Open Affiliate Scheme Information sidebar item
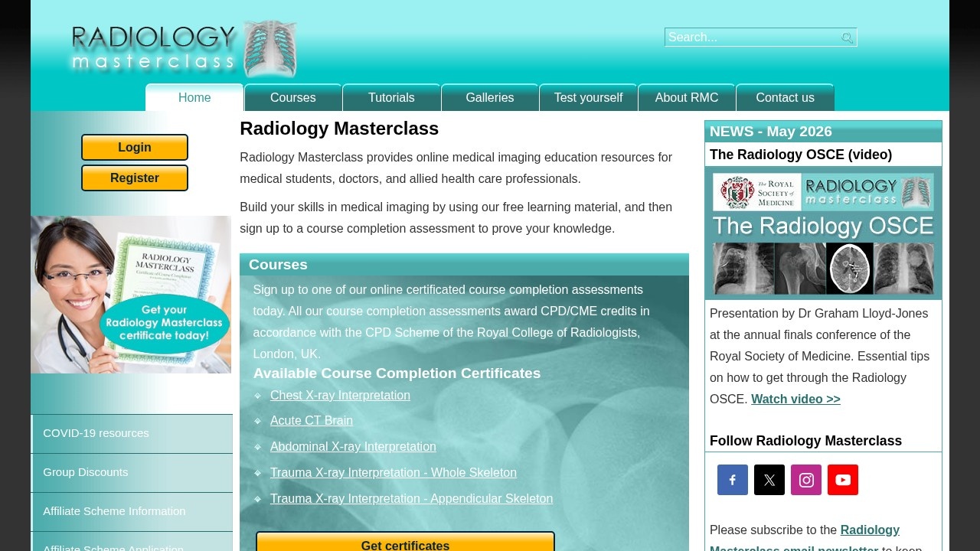The height and width of the screenshot is (551, 980). tap(132, 512)
